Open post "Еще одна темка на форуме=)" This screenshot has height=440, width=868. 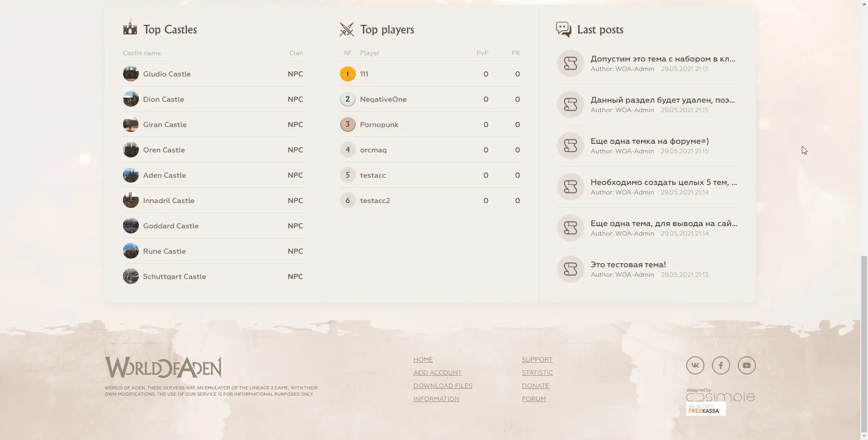coord(649,141)
